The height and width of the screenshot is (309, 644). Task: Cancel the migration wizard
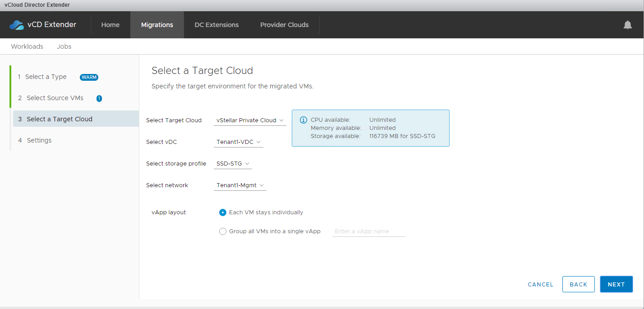point(540,284)
